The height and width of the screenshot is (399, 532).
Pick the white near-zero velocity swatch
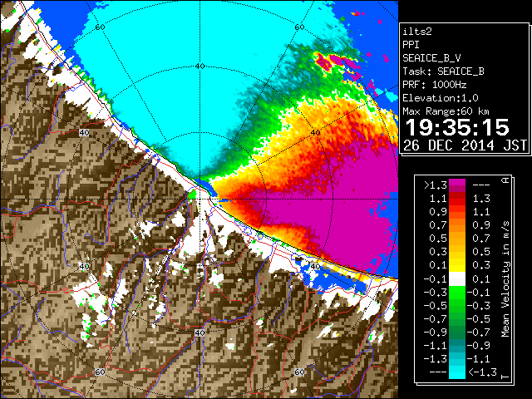click(457, 279)
